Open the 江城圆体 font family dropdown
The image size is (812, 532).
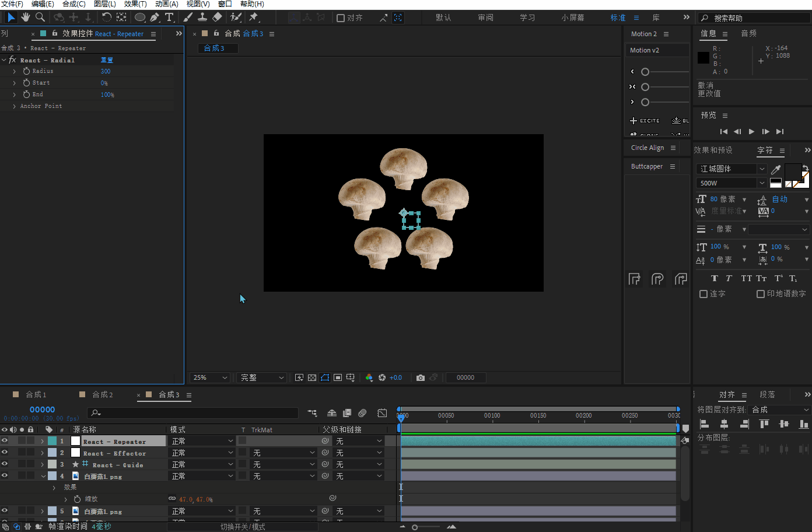click(732, 169)
